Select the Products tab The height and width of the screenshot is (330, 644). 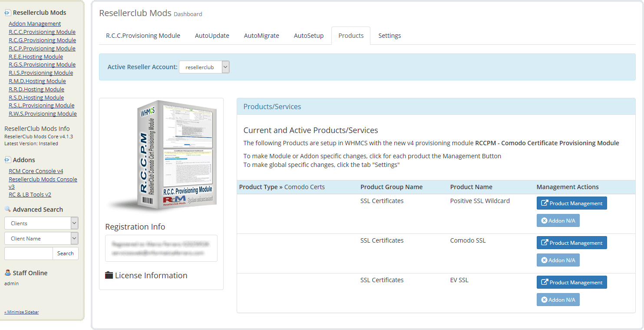[x=351, y=36]
